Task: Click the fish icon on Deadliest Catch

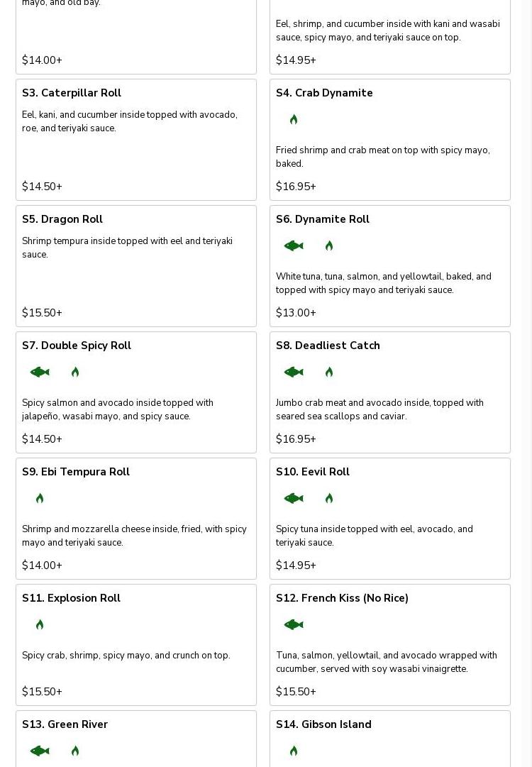Action: [x=293, y=372]
